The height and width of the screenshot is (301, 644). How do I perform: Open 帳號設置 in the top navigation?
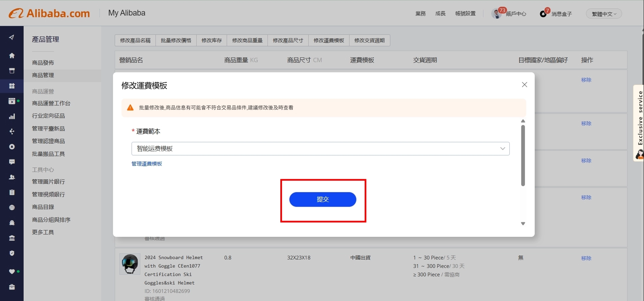coord(466,14)
